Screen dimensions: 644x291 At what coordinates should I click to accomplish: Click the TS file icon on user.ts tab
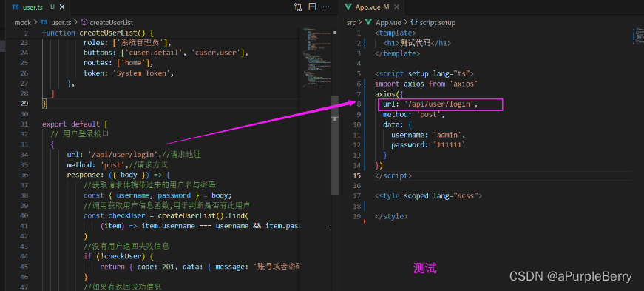tap(16, 7)
